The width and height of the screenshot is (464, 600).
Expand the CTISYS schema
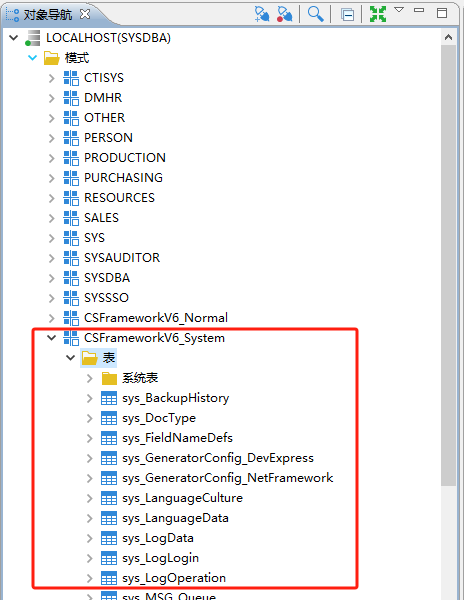point(51,78)
